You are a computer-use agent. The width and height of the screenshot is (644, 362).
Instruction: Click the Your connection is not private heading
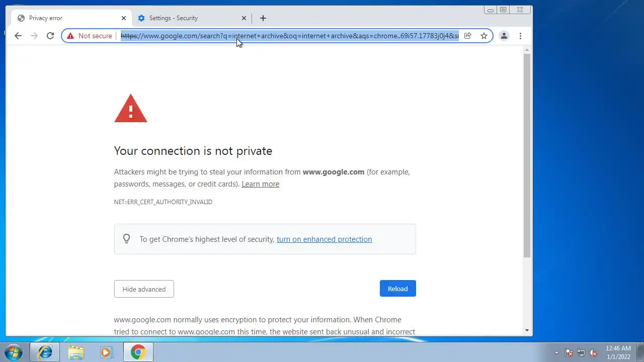click(x=193, y=151)
